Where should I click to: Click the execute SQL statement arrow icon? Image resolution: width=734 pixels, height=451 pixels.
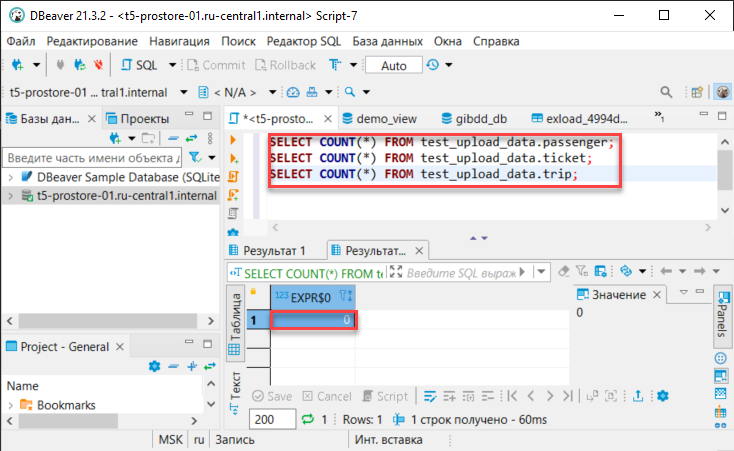click(x=234, y=140)
